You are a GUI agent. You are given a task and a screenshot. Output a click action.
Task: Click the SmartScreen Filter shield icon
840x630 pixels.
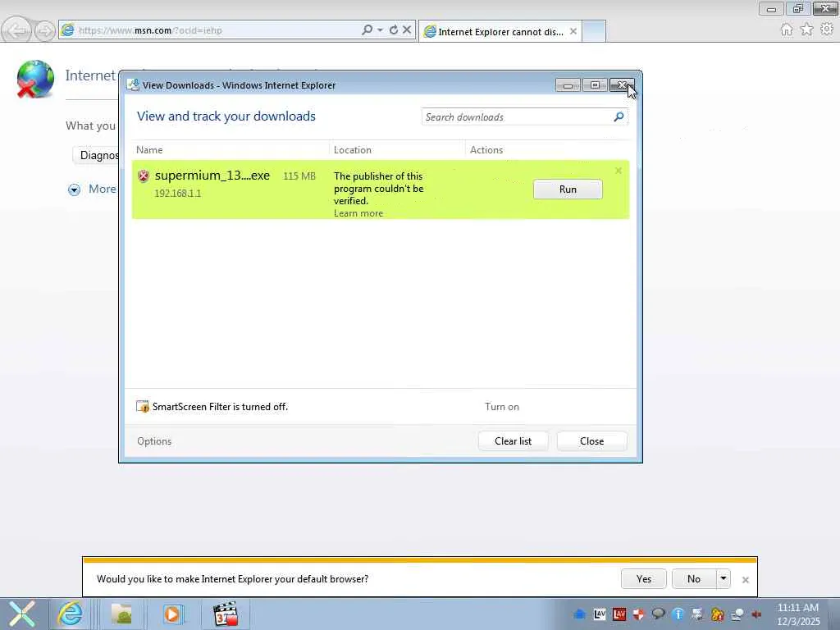pos(143,407)
